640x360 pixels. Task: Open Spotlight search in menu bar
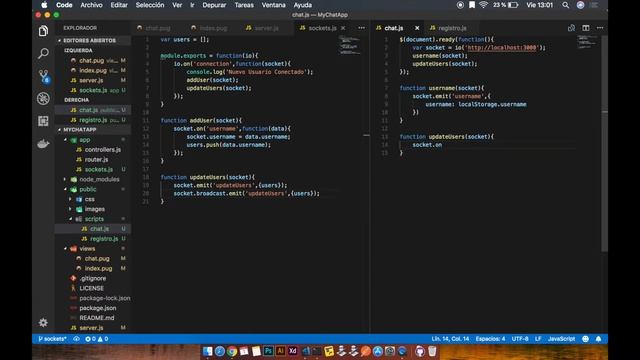click(x=565, y=5)
